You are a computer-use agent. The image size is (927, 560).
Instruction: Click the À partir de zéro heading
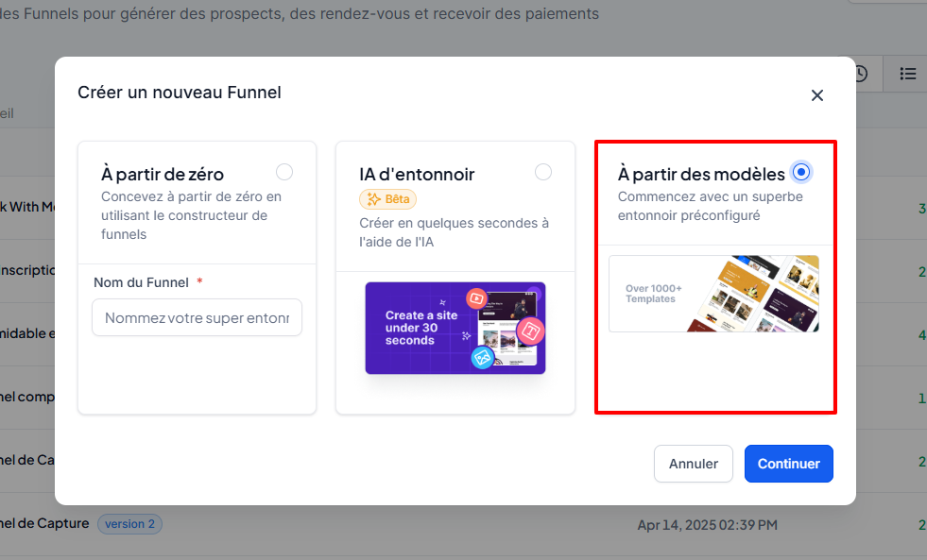click(x=163, y=175)
